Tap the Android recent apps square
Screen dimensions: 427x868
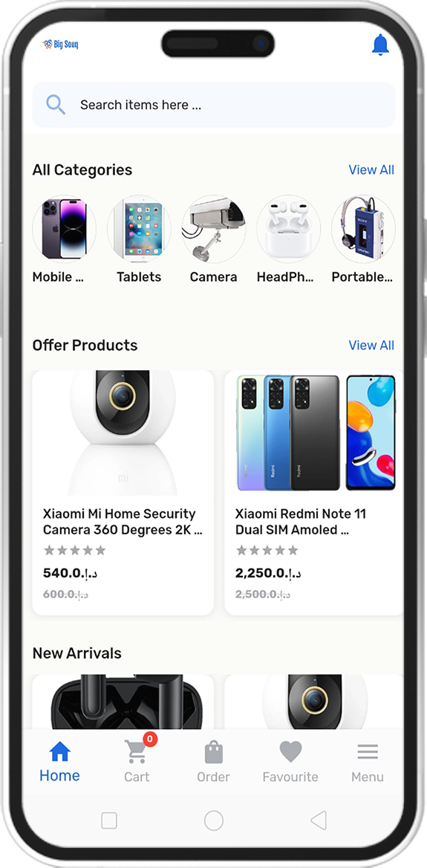coord(109,820)
